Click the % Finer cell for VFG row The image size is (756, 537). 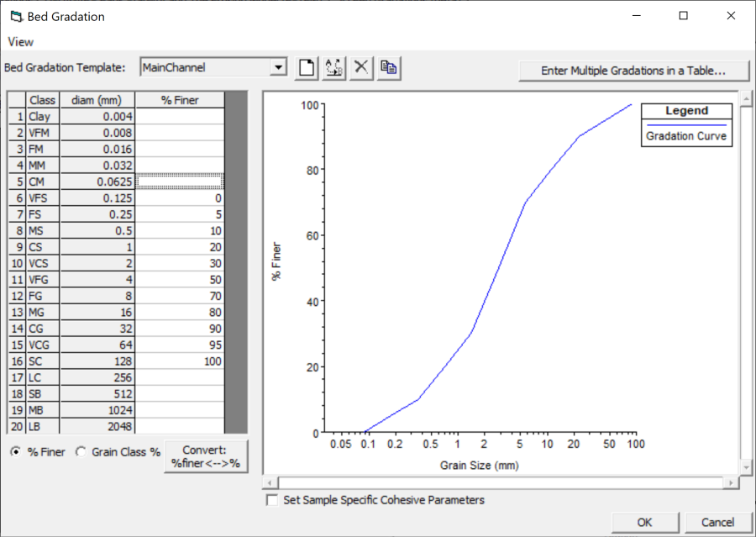[180, 279]
